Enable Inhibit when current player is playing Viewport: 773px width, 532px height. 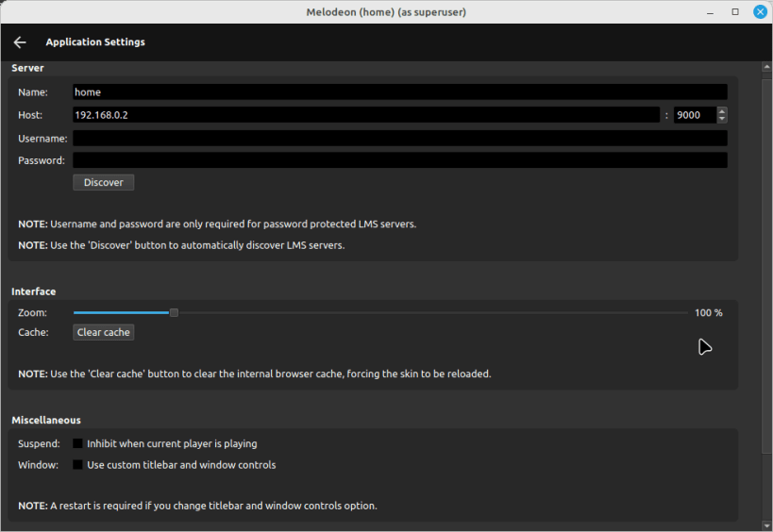point(77,443)
